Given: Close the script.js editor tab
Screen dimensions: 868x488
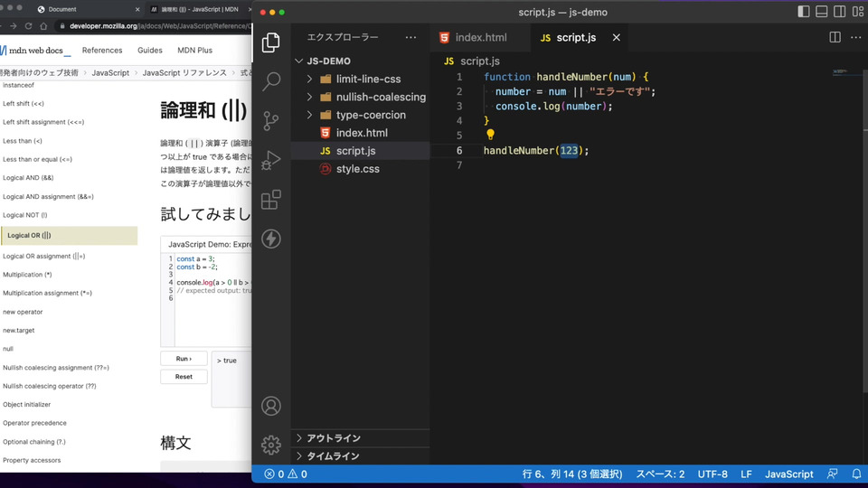Looking at the screenshot, I should click(616, 38).
